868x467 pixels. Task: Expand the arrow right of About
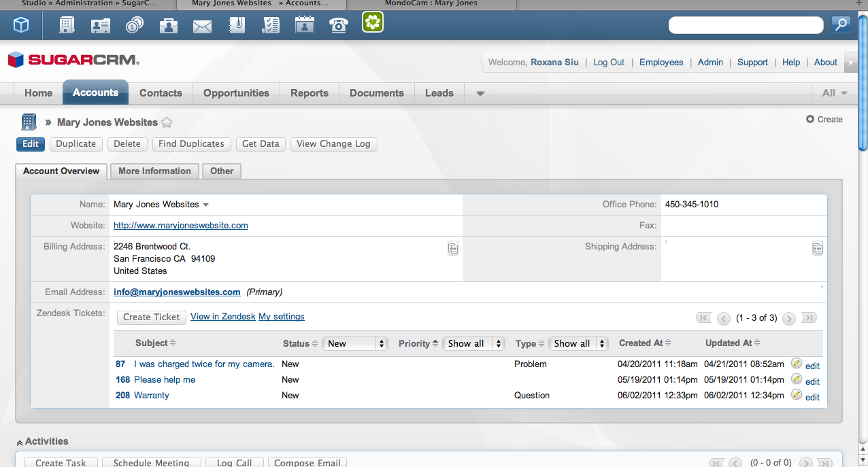coord(850,63)
